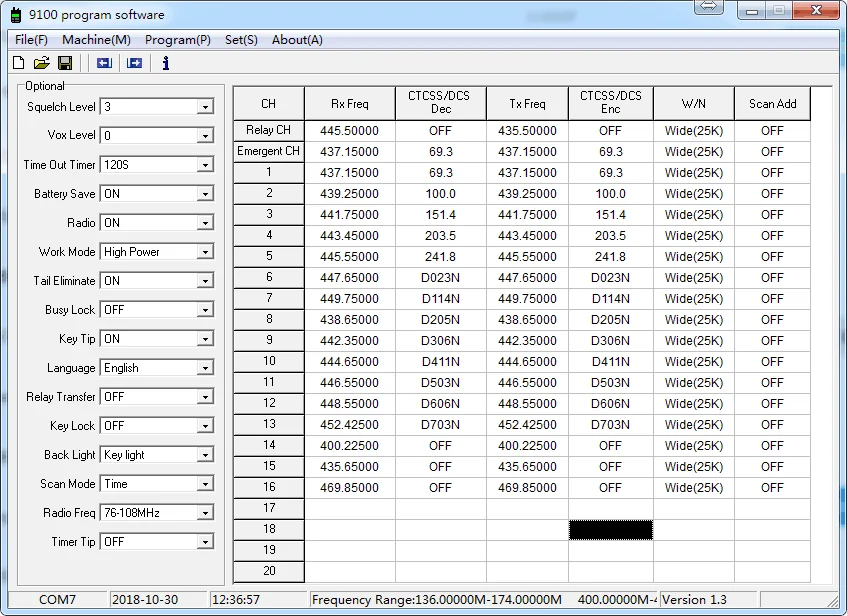Open the info About icon
This screenshot has height=616, width=847.
pos(166,63)
